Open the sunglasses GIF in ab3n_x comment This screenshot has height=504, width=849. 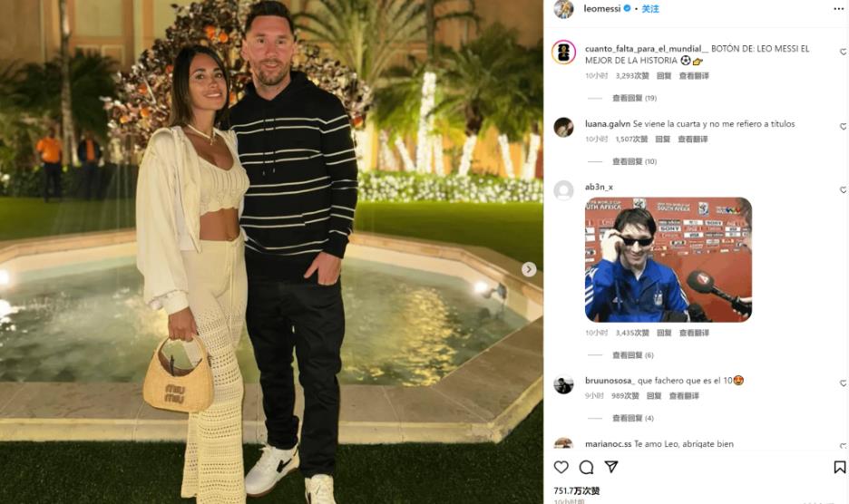(668, 260)
